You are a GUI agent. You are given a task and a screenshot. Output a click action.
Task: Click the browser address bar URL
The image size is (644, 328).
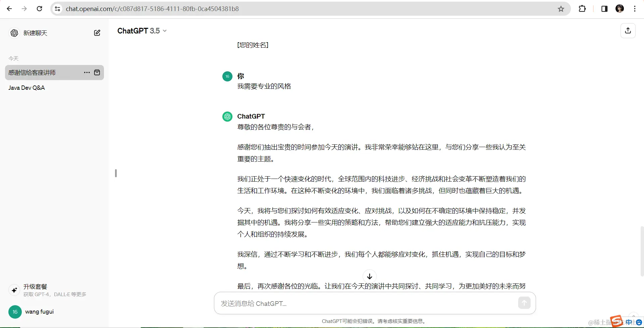(152, 9)
